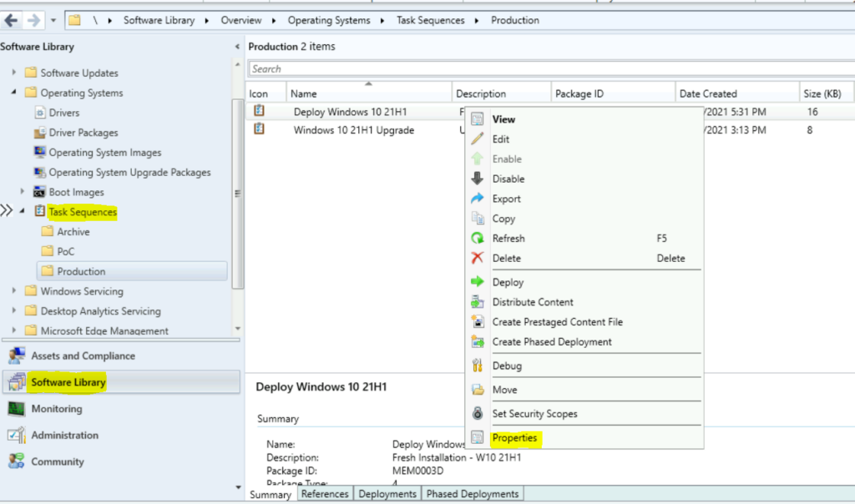Choose Distribute Content menu entry

(533, 302)
